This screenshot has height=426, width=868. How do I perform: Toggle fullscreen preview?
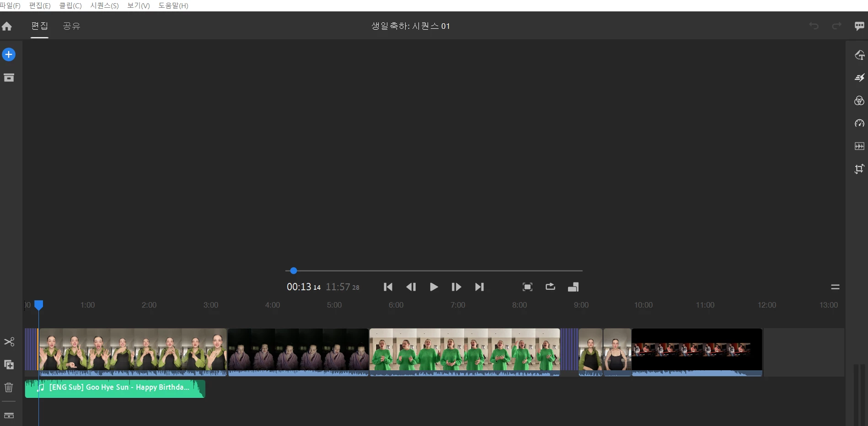(x=527, y=287)
